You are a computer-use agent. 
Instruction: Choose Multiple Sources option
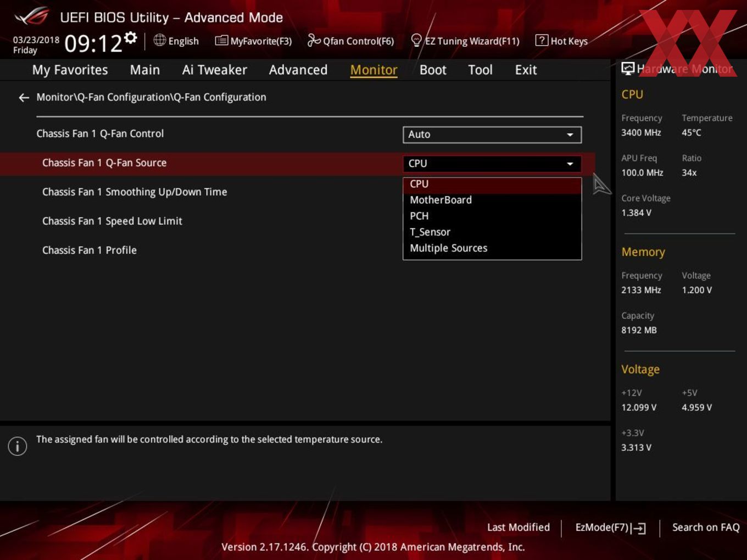pos(492,248)
